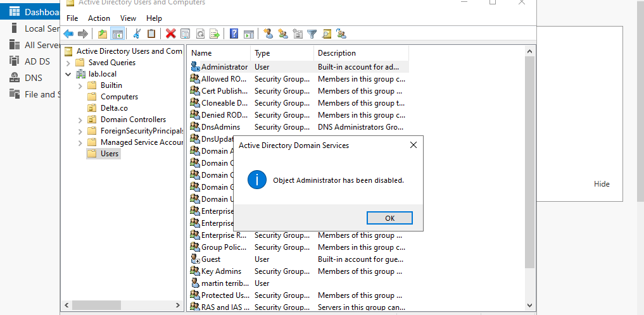Click the Refresh toolbar icon
The image size is (644, 315).
pos(200,34)
